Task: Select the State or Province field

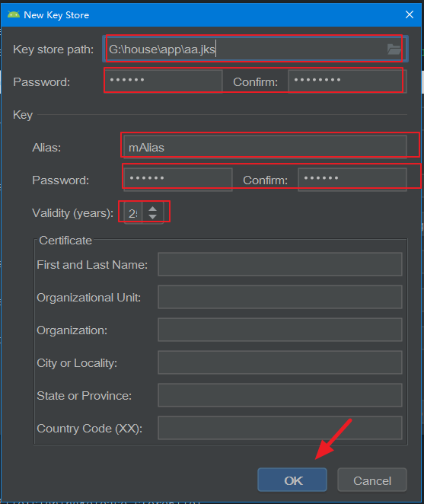Action: click(280, 395)
